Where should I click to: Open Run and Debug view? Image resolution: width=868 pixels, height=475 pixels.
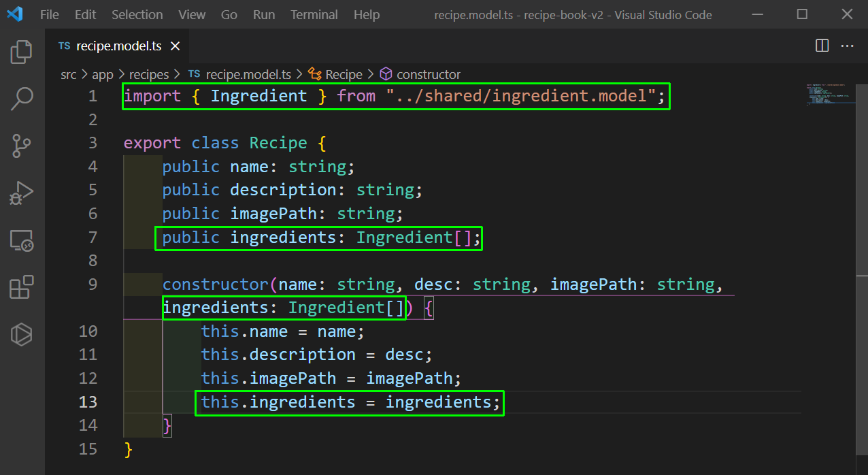pyautogui.click(x=22, y=193)
